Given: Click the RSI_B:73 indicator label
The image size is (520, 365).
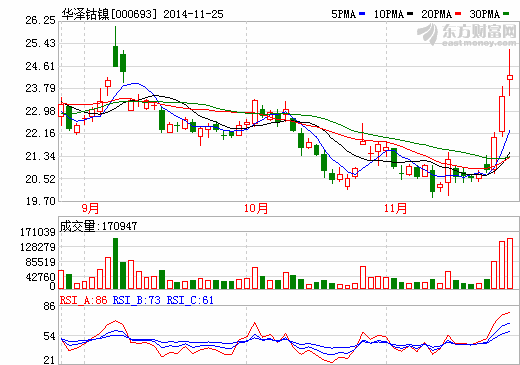Looking at the screenshot, I should (137, 300).
